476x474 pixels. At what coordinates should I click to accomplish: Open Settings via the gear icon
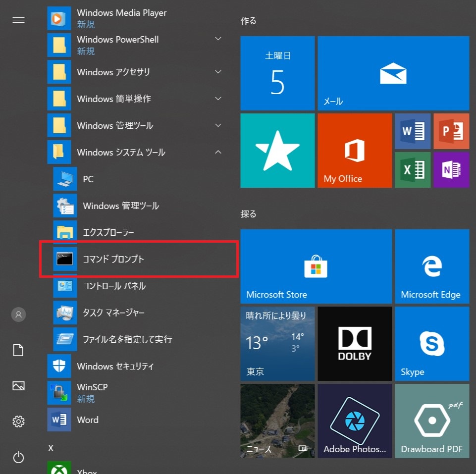[18, 421]
